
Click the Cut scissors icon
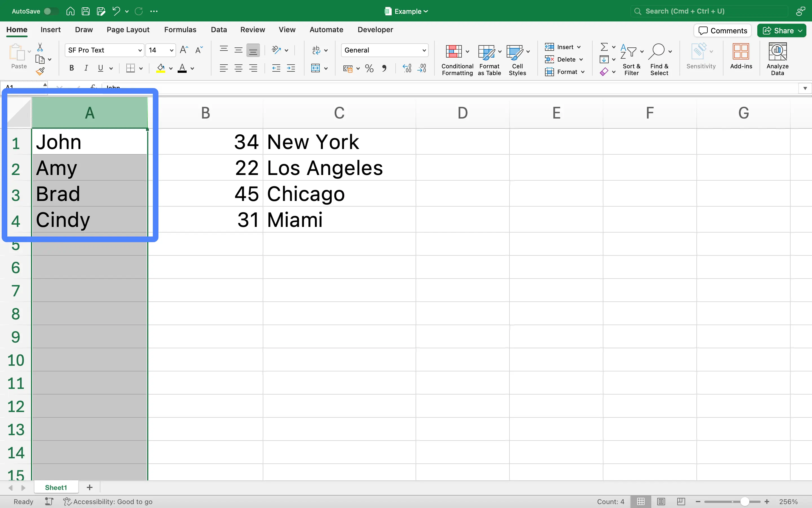pyautogui.click(x=40, y=47)
